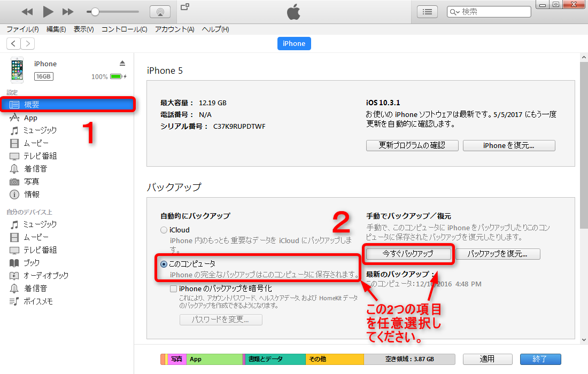588x374 pixels.
Task: Select the iCloud backup radio button
Action: coord(164,230)
